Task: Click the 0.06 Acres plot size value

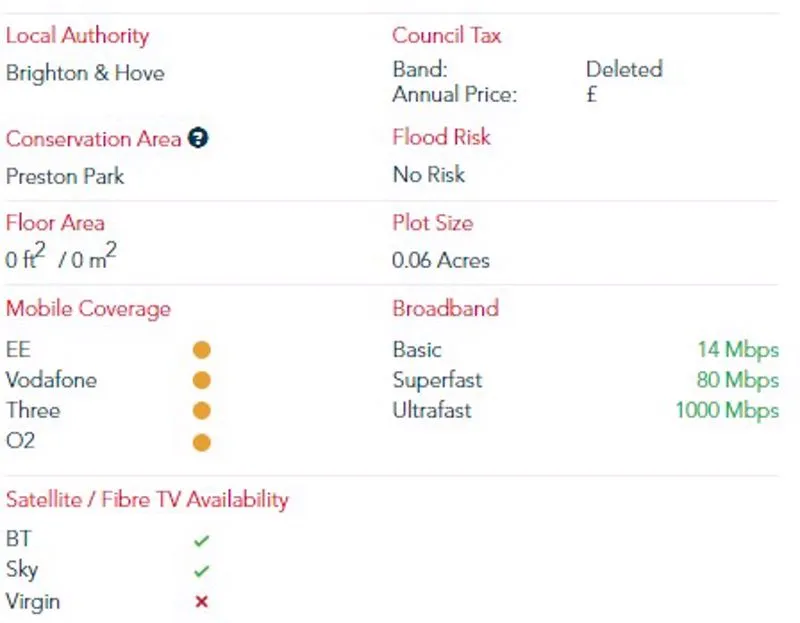Action: click(441, 260)
